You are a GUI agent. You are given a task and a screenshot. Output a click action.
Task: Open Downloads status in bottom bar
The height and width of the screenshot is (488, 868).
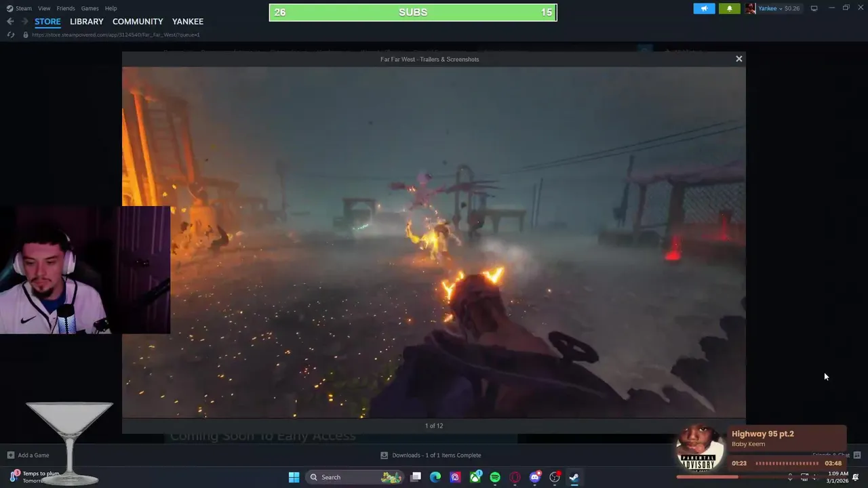point(431,455)
